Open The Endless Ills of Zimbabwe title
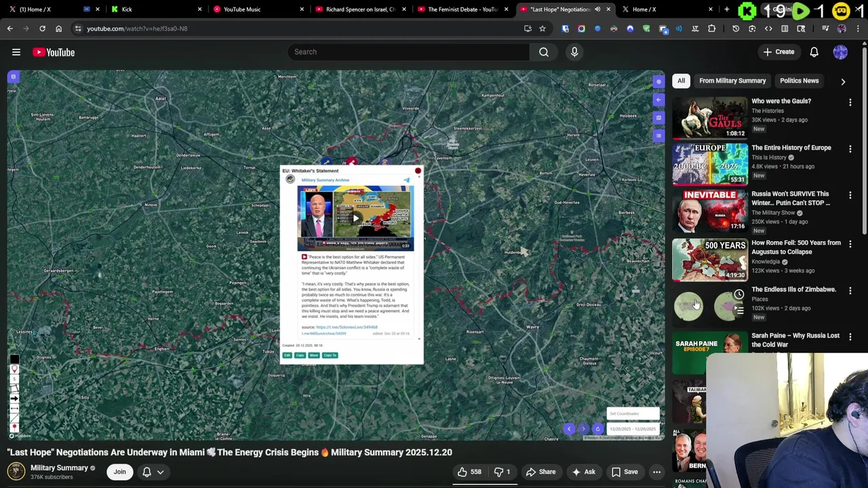The width and height of the screenshot is (868, 488). point(793,289)
